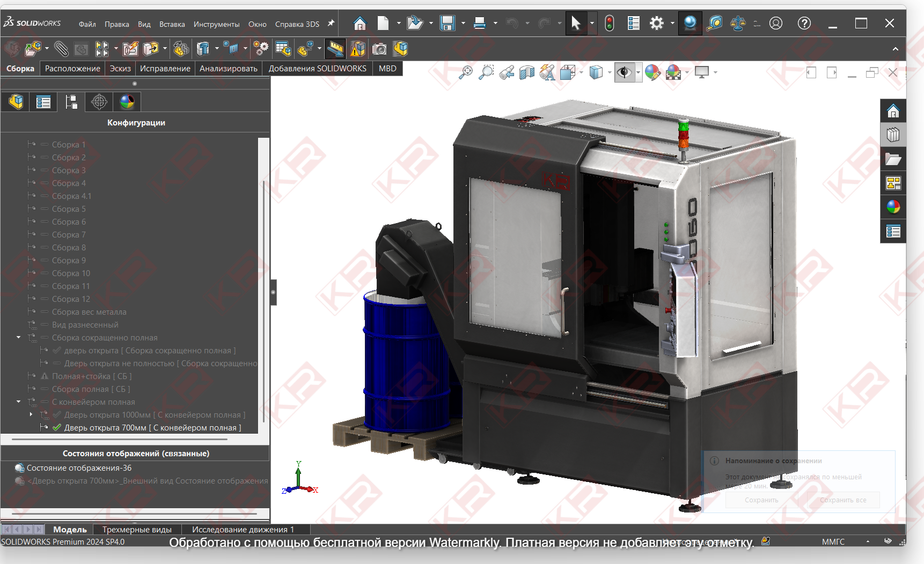Open the SOLIDWORKS home welcome icon
This screenshot has width=924, height=564.
tap(360, 23)
